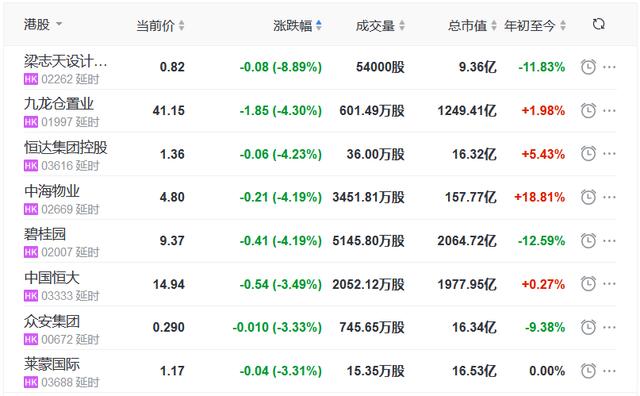Sort by 当前价 column

pyautogui.click(x=160, y=26)
